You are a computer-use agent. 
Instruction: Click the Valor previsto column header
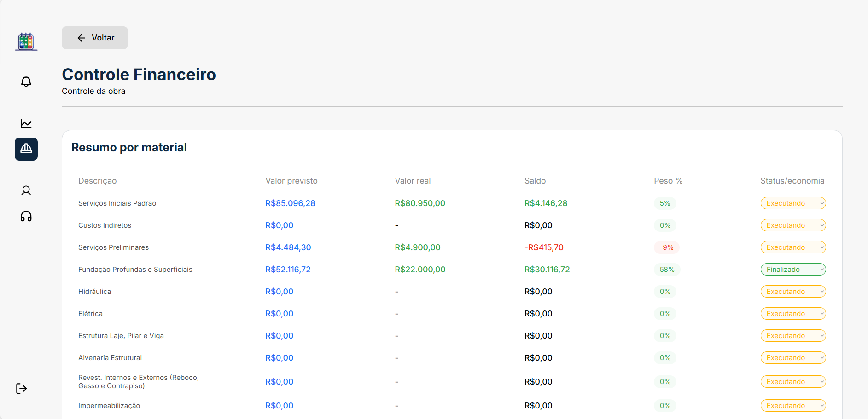[x=291, y=181]
